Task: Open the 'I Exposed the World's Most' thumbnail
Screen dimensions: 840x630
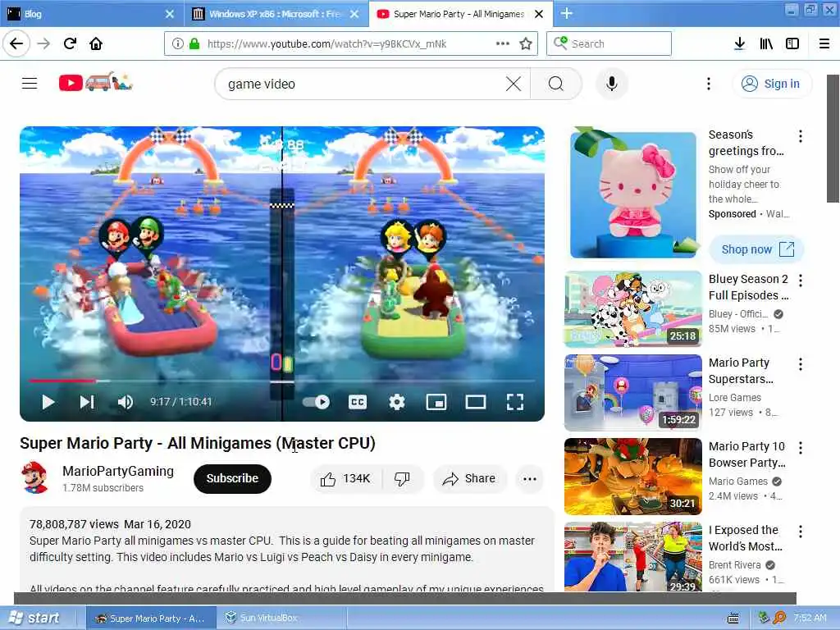Action: pos(633,557)
